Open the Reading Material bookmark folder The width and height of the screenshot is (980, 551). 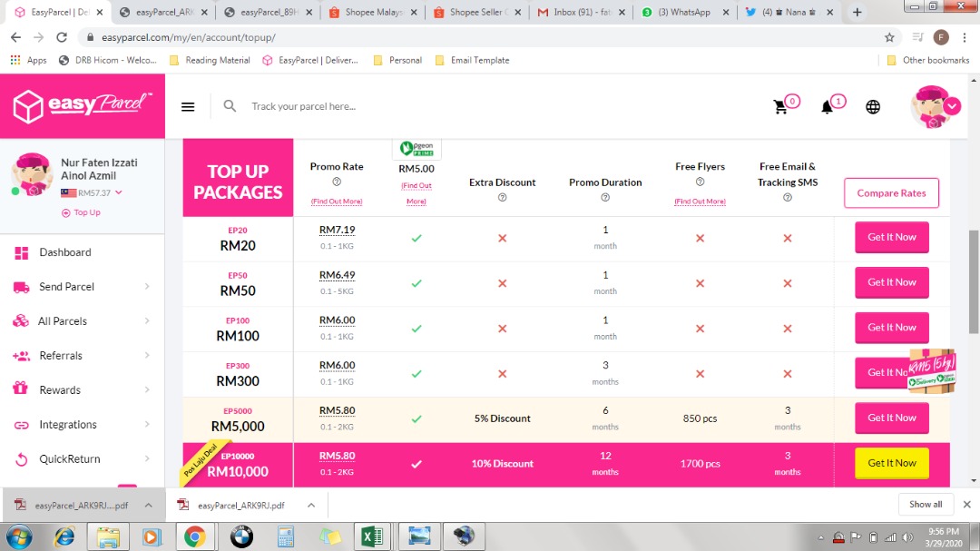(210, 60)
